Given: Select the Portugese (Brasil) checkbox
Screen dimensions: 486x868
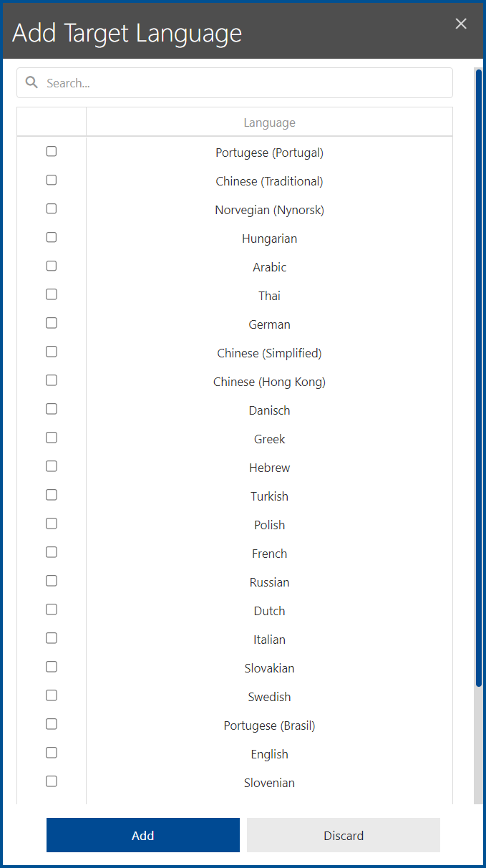Looking at the screenshot, I should click(51, 723).
